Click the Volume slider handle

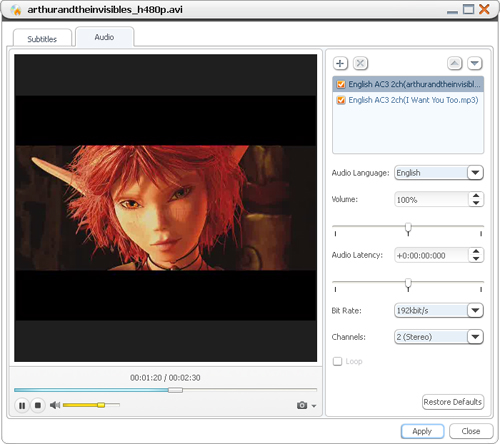408,229
